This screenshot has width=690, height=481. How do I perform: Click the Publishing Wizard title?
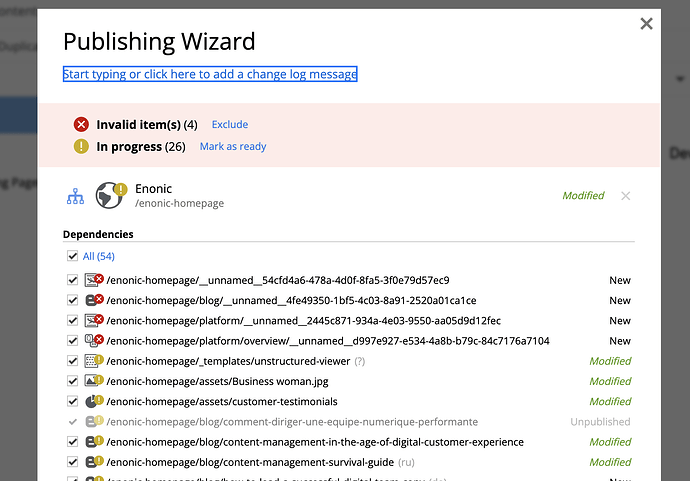click(159, 42)
